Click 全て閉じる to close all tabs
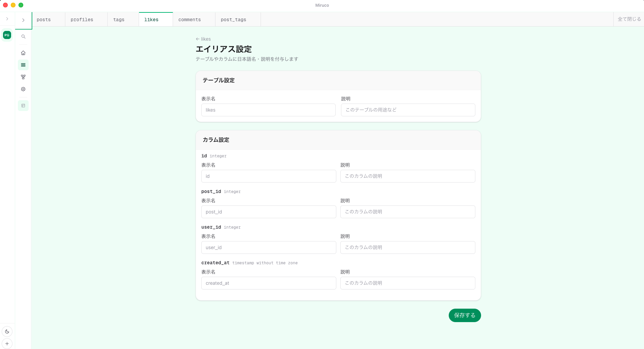Viewport: 644px width, 349px height. pyautogui.click(x=629, y=19)
